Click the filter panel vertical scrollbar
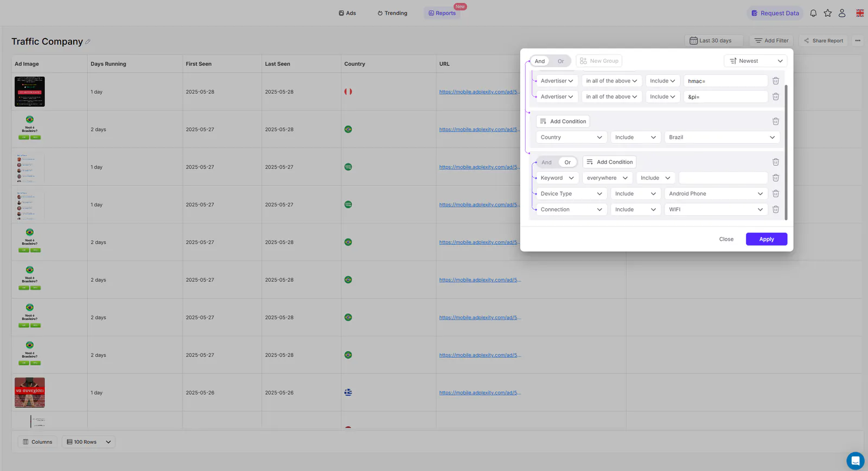The width and height of the screenshot is (868, 471). click(x=786, y=152)
